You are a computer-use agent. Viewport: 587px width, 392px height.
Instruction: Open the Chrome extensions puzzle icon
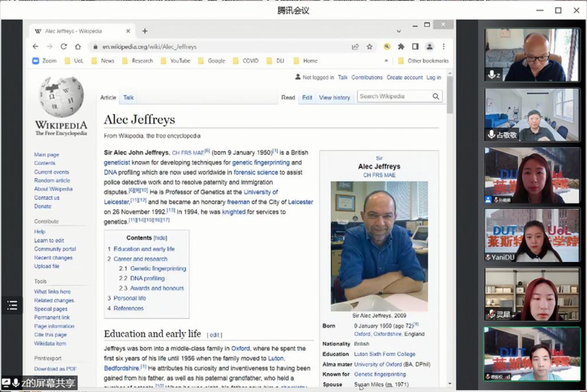(x=401, y=46)
